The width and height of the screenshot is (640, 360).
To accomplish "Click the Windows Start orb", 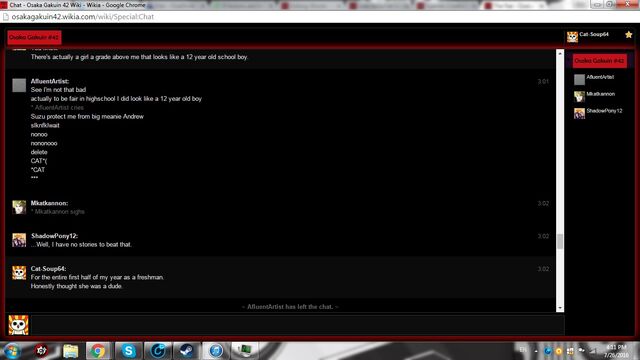I will tap(12, 351).
